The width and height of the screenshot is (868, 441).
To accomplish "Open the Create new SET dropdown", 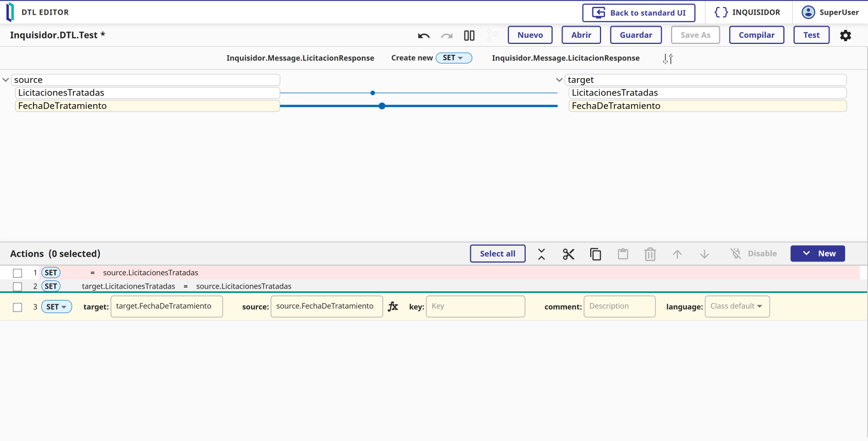I will click(454, 58).
